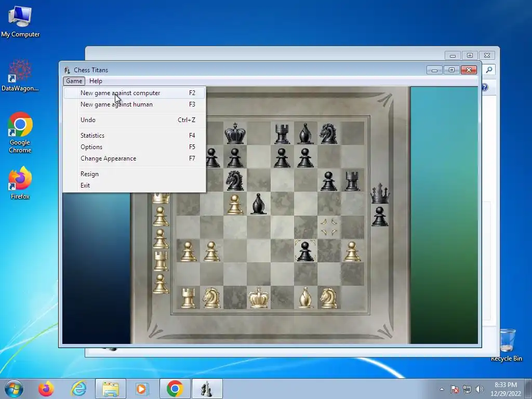Click the captured white rook beside the board
This screenshot has width=532, height=399.
point(161,261)
